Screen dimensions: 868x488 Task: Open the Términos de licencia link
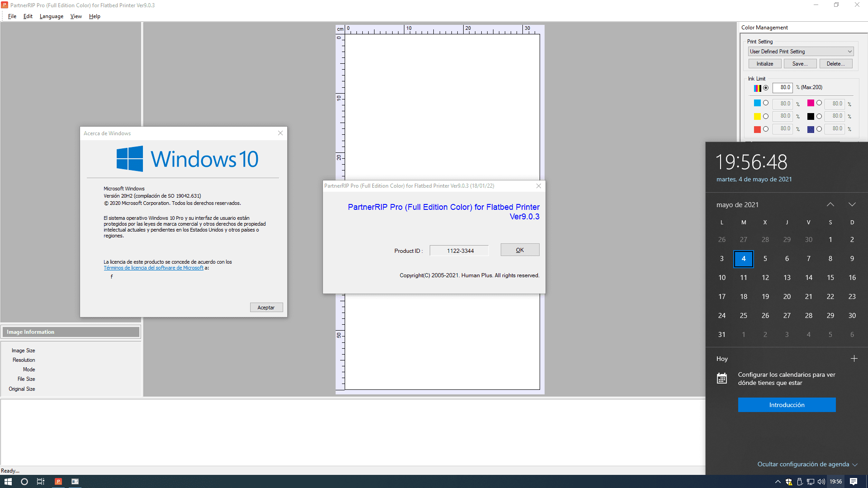point(153,268)
